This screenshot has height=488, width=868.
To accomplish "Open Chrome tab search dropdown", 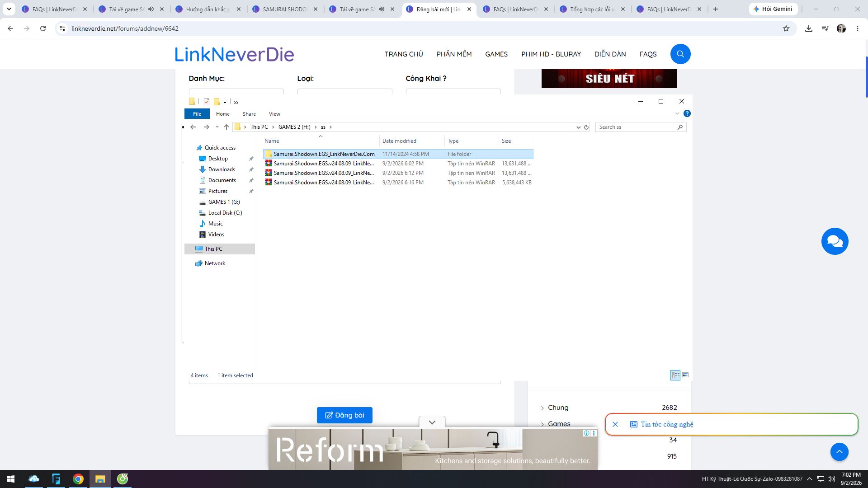I will (9, 9).
